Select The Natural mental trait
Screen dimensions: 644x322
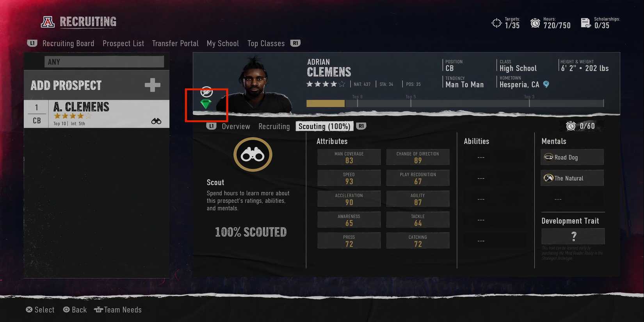[572, 178]
